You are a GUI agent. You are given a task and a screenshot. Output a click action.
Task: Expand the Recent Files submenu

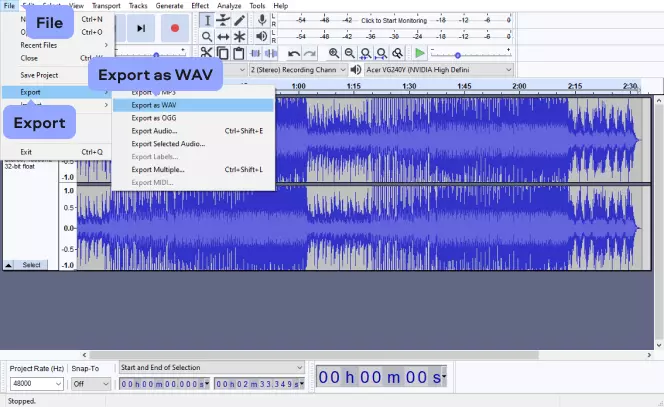click(58, 45)
